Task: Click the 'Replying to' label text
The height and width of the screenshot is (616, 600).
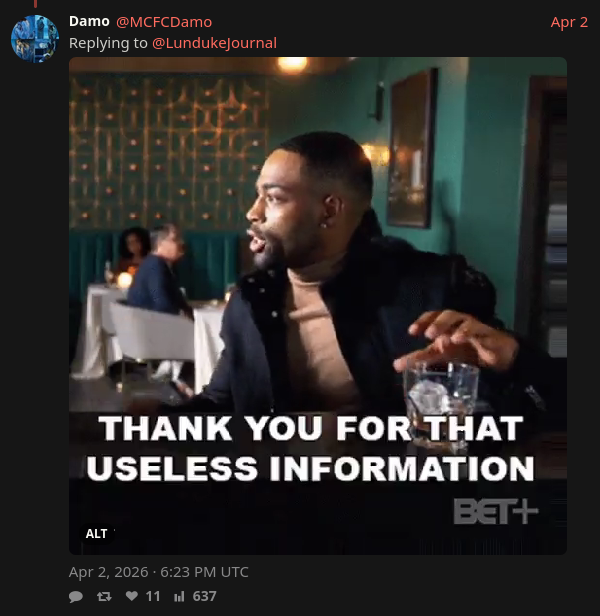Action: coord(108,43)
